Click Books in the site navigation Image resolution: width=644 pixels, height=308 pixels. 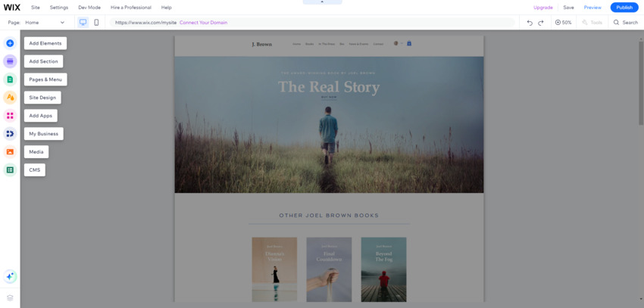(310, 44)
